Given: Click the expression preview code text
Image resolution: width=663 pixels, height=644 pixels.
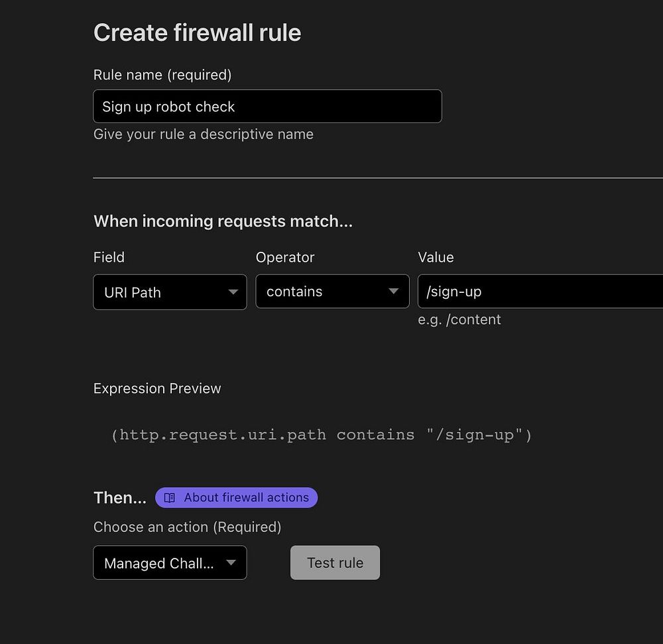Looking at the screenshot, I should click(322, 435).
